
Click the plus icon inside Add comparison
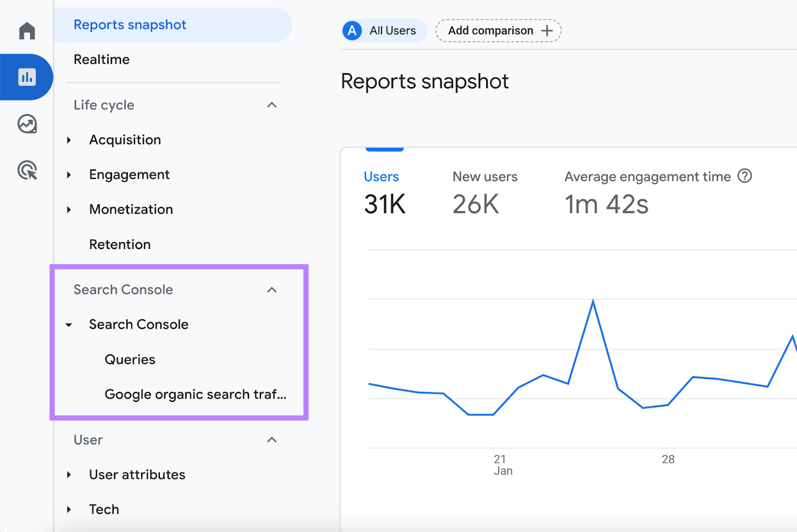(x=547, y=30)
